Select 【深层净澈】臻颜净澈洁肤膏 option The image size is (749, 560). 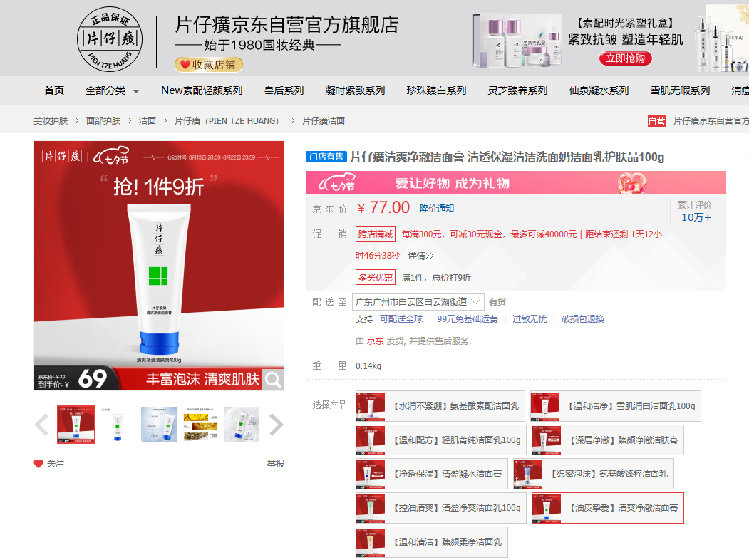(608, 440)
